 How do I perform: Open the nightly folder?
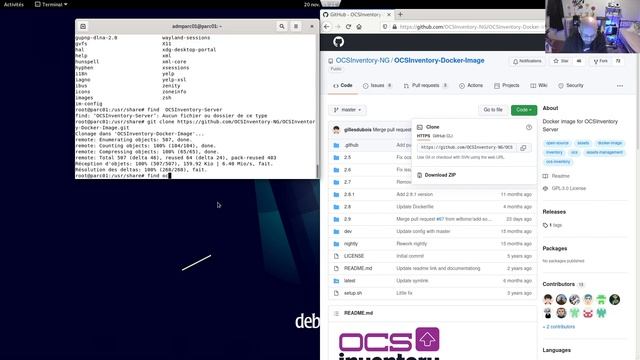click(351, 244)
